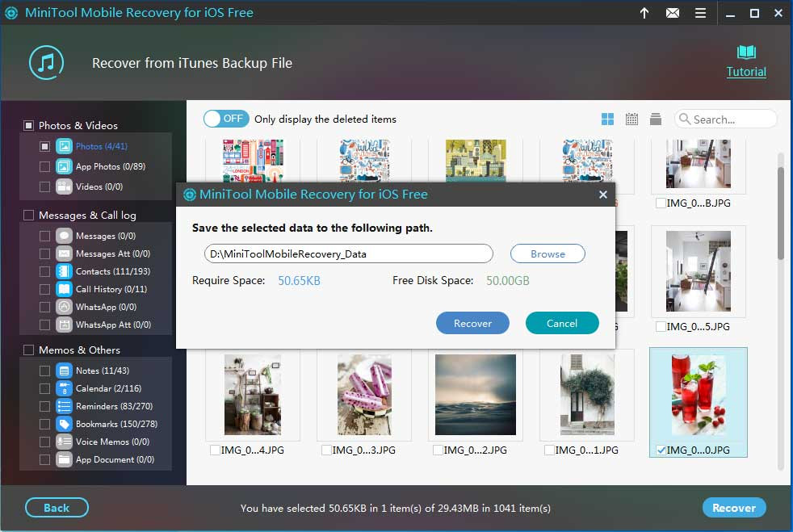Click the App Photos category icon

(64, 166)
